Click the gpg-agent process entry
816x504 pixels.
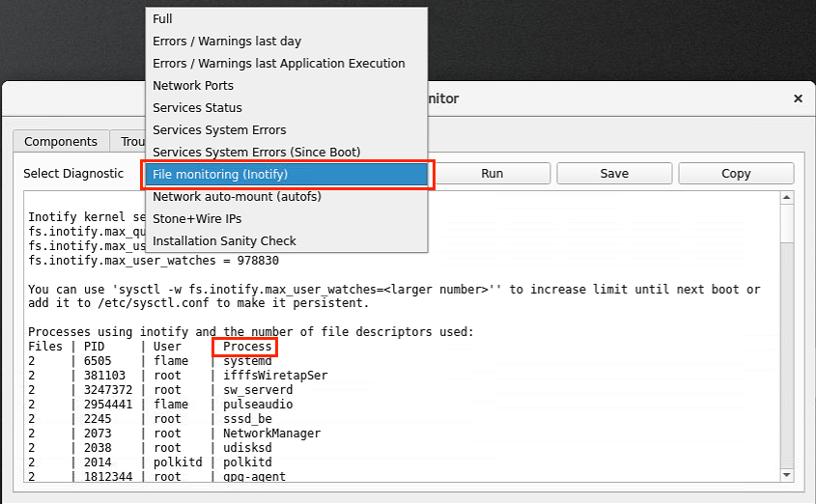click(254, 476)
